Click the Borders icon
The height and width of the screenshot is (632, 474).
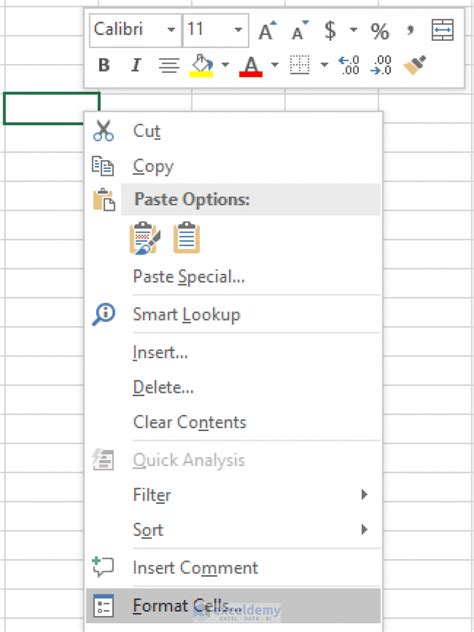[x=300, y=65]
